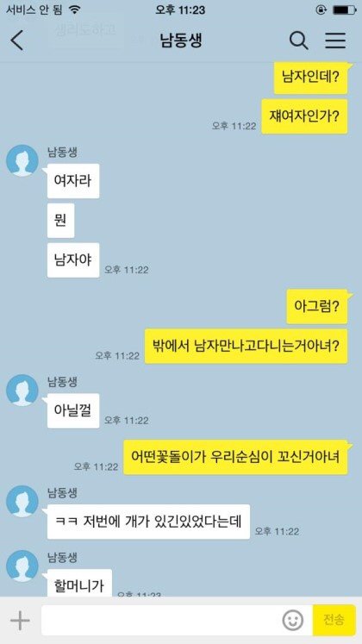
Task: Open the emoticon smiley picker
Action: coord(293,620)
